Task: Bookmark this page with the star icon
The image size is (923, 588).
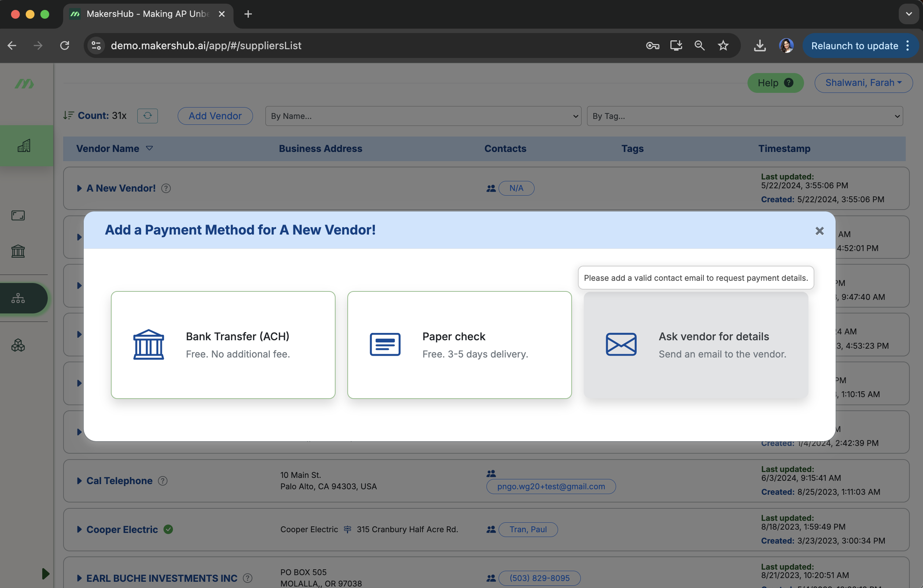Action: pyautogui.click(x=723, y=46)
